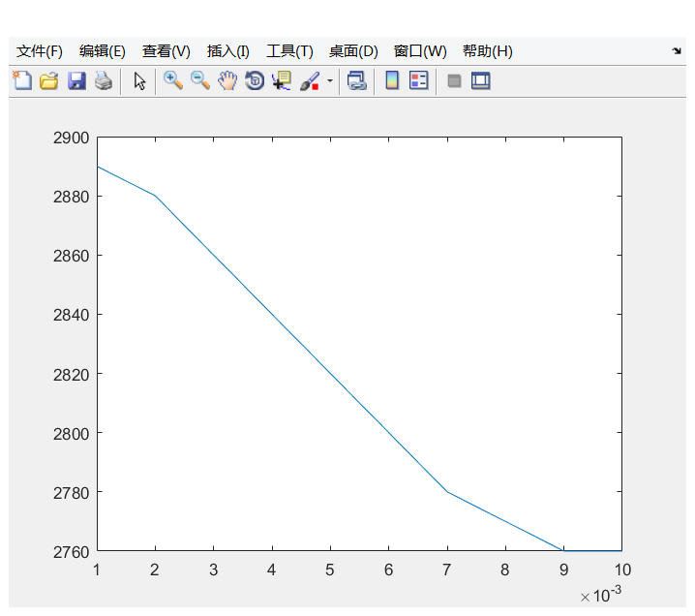Save the figure using the floppy disk icon
The image size is (695, 616).
point(76,81)
